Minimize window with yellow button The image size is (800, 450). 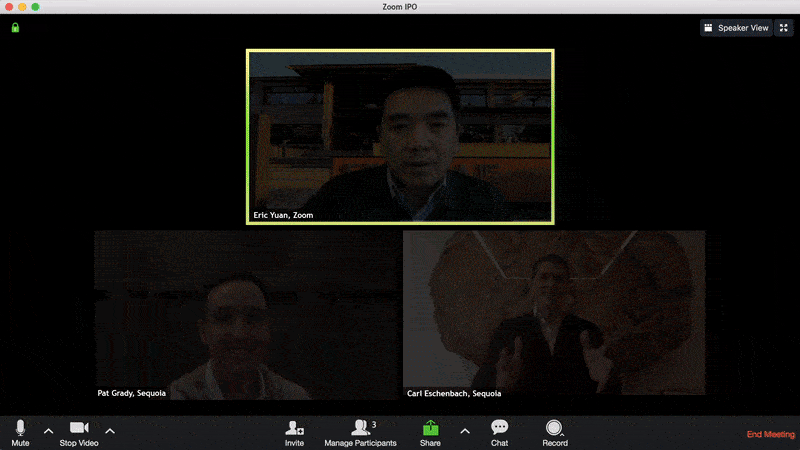(x=22, y=7)
